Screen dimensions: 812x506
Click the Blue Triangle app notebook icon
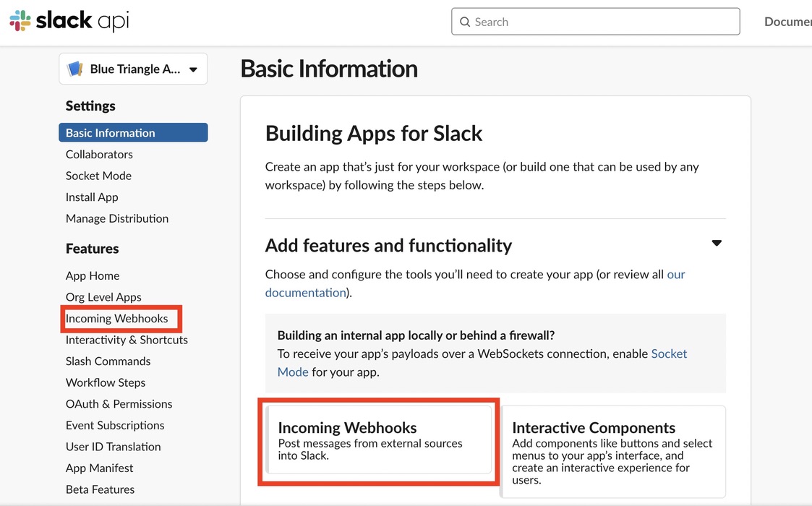[76, 69]
